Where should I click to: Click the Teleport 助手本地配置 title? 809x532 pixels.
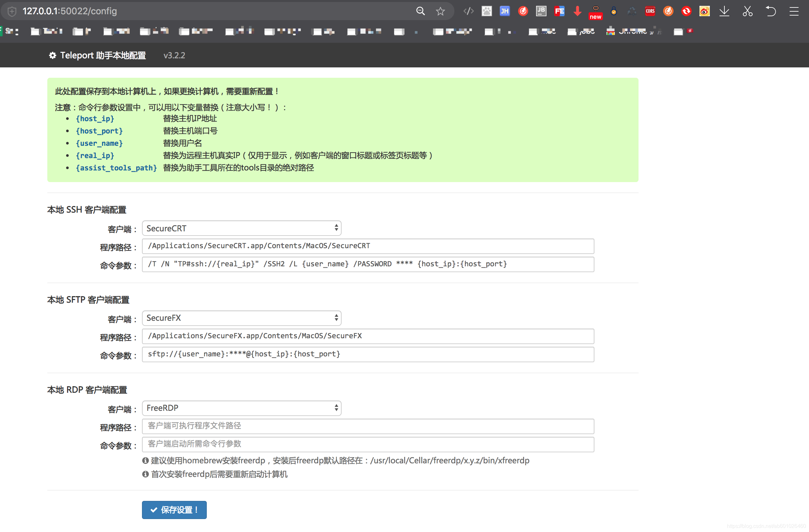click(103, 55)
